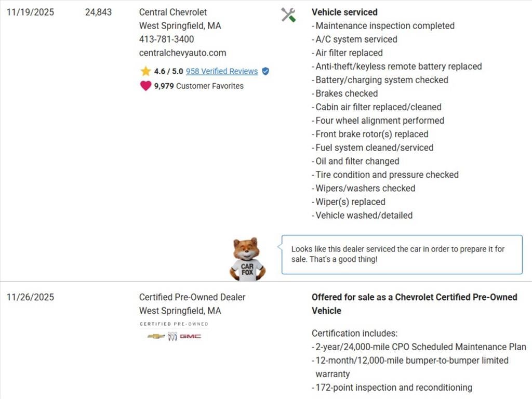Open the 958 Verified Reviews link
This screenshot has height=399, width=532.
click(222, 71)
